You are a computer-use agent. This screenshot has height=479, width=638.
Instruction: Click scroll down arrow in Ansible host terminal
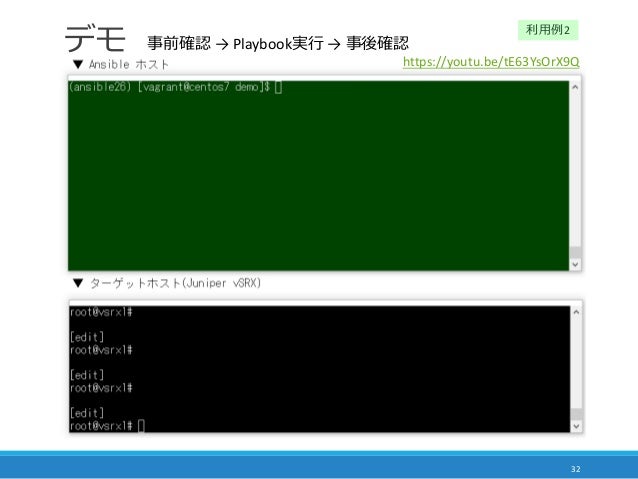point(575,264)
